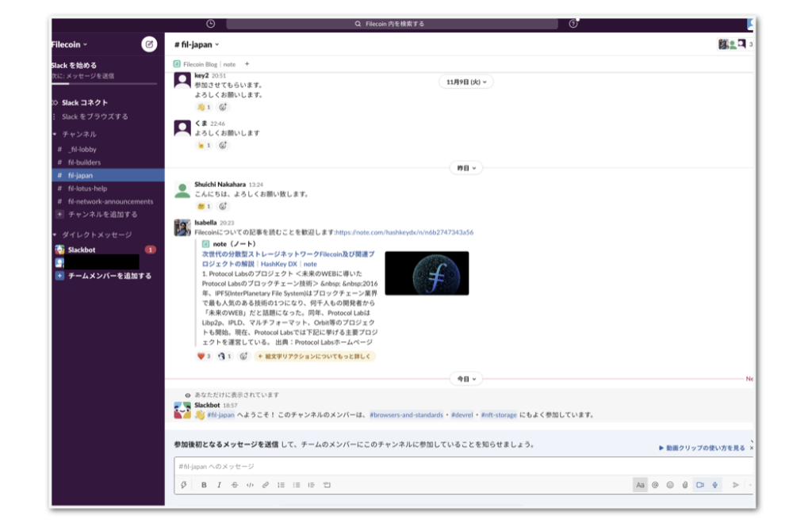The image size is (812, 523).
Task: Toggle inline code formatting
Action: (250, 485)
